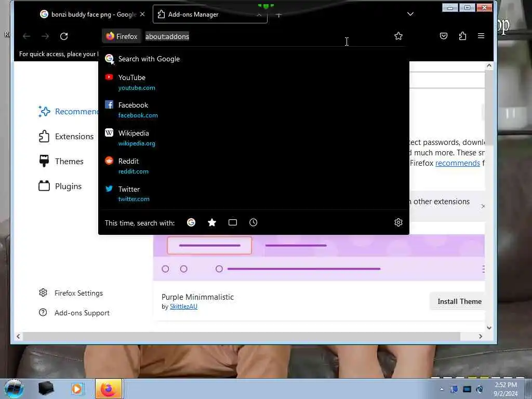
Task: Open Firefox Settings link
Action: click(x=71, y=293)
